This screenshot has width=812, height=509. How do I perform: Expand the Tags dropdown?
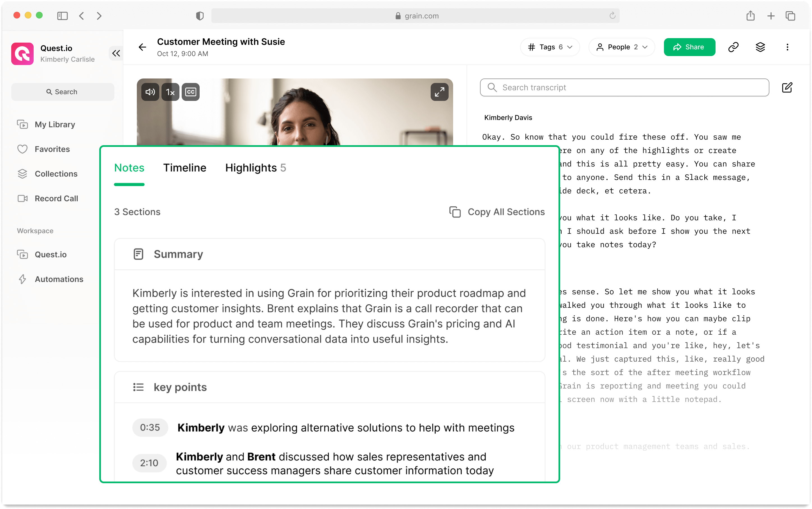550,47
